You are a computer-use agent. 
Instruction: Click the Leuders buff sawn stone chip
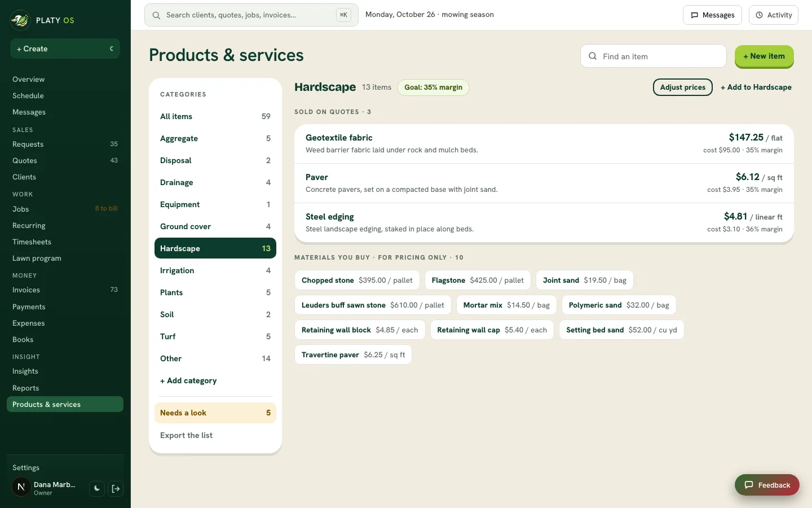tap(373, 305)
